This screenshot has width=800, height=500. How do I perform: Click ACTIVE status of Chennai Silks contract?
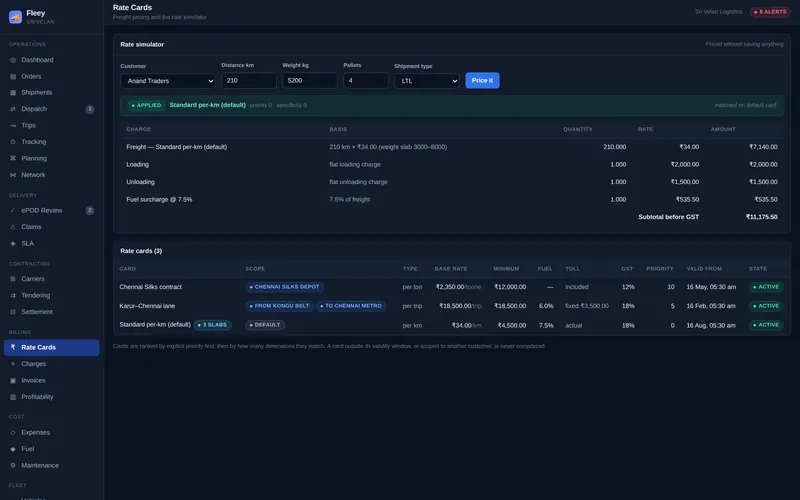point(766,287)
